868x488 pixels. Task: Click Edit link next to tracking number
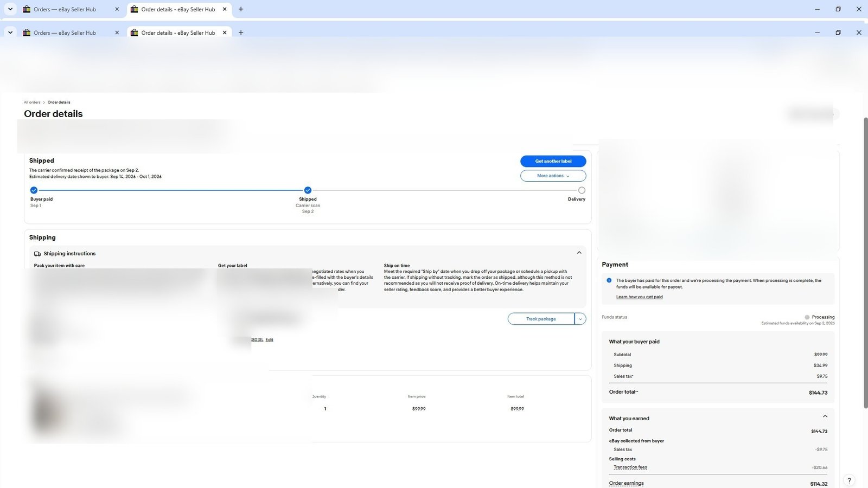[269, 340]
